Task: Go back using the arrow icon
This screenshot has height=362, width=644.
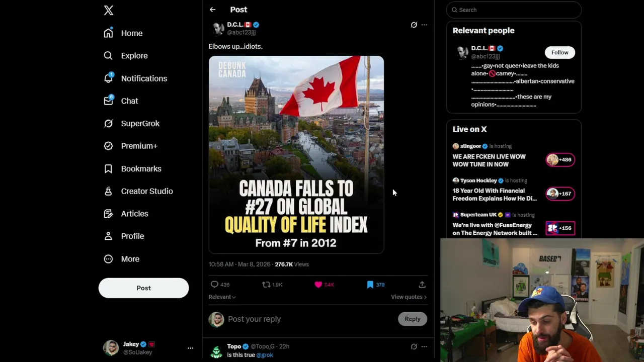Action: click(212, 10)
